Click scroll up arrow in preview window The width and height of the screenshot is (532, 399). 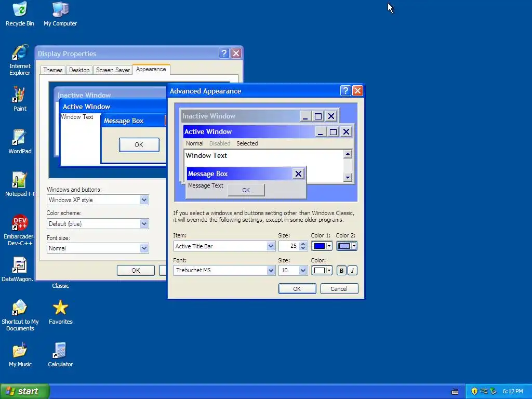click(348, 154)
